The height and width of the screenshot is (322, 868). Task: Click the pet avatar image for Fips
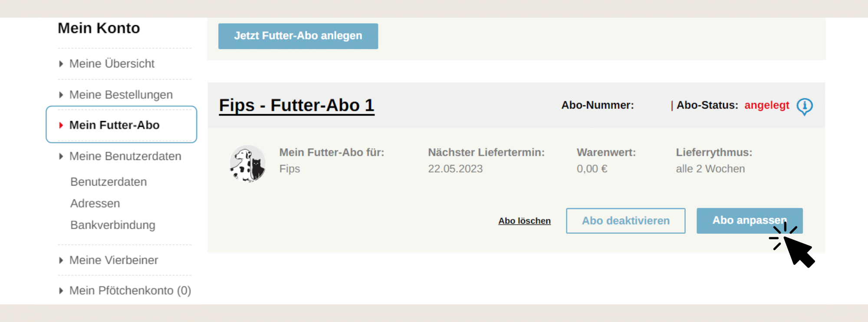(247, 163)
